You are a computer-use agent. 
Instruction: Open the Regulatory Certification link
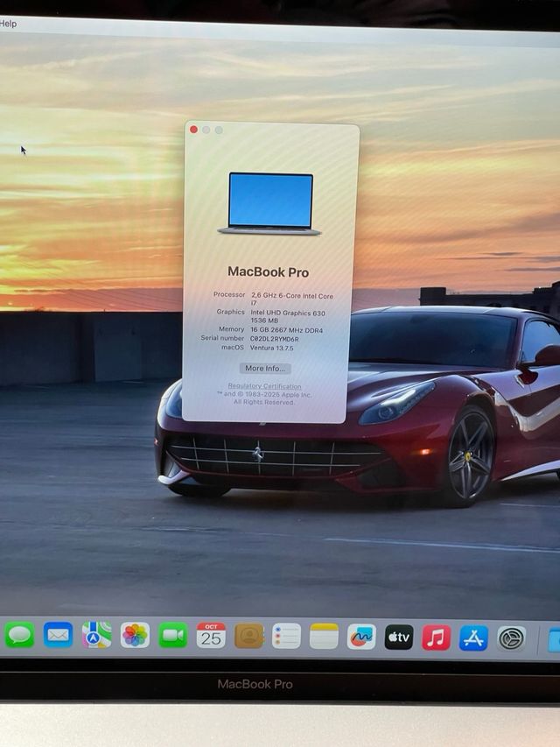264,386
